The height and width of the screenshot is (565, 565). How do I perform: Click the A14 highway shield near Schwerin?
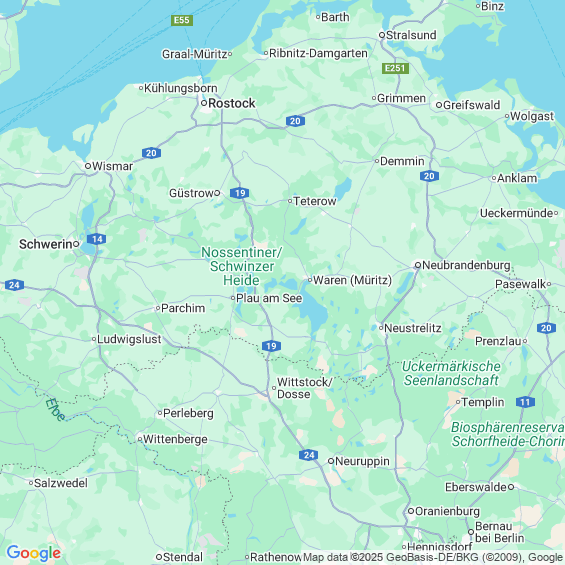97,239
